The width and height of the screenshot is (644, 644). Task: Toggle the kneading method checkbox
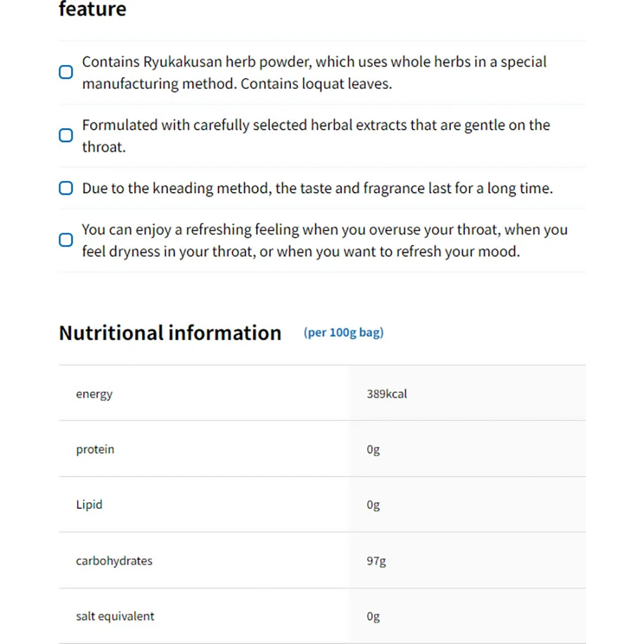(66, 188)
